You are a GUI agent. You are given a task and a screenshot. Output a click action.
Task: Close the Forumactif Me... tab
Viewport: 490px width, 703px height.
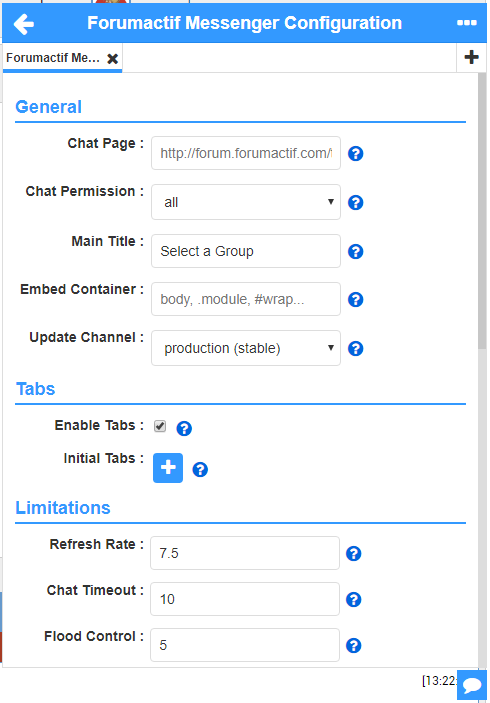113,59
